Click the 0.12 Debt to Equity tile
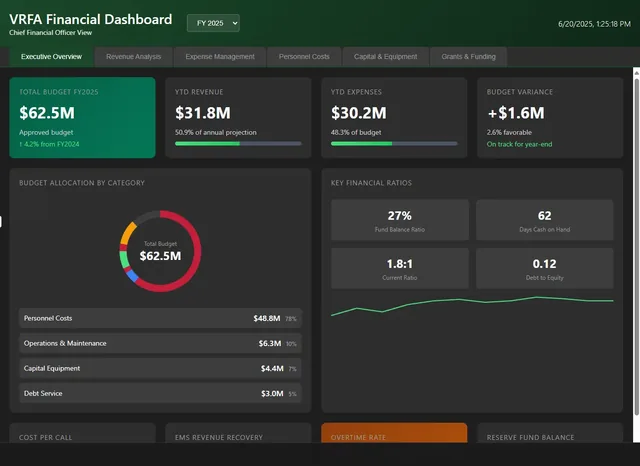This screenshot has width=640, height=466. click(x=544, y=268)
